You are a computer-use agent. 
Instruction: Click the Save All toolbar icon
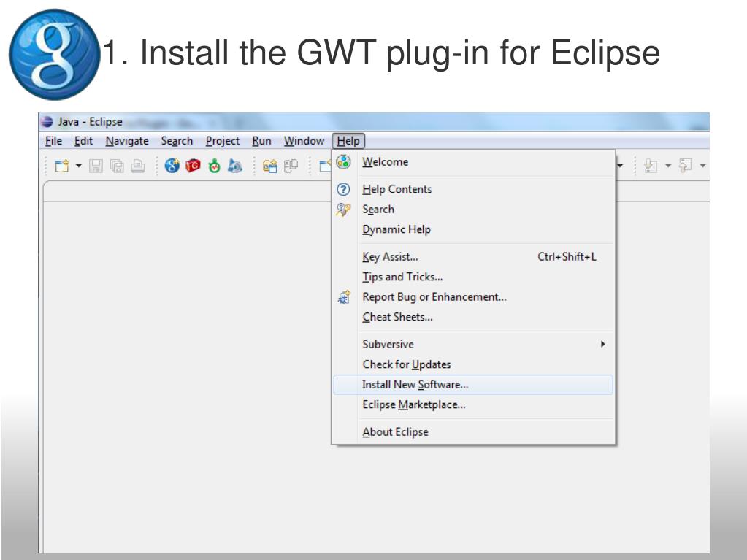pyautogui.click(x=117, y=166)
